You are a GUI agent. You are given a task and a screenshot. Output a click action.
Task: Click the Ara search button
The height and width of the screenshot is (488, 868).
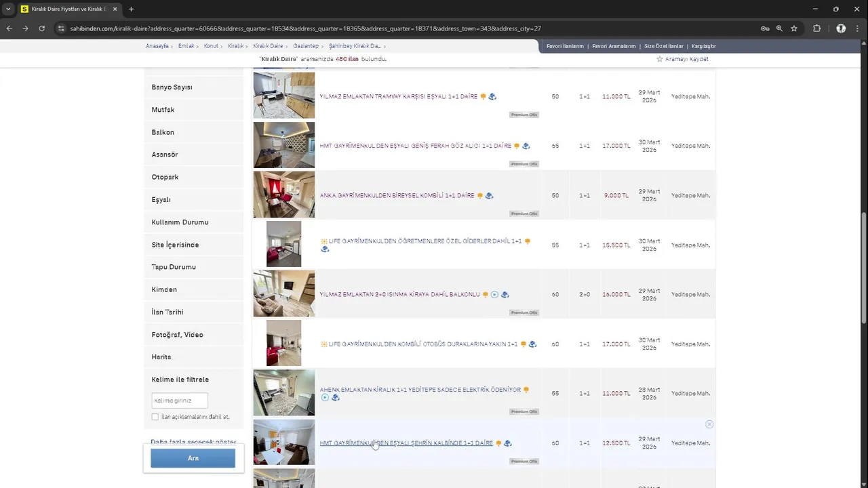pos(193,458)
